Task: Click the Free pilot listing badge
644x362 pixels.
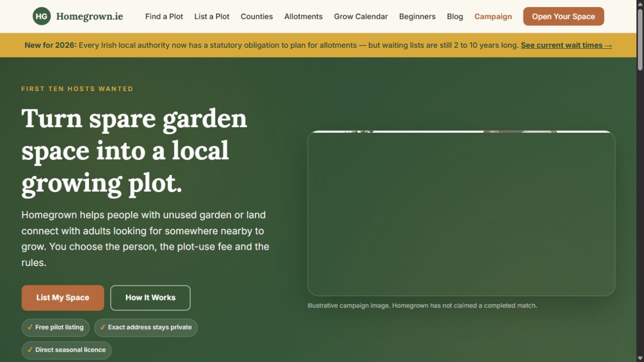Action: pyautogui.click(x=55, y=327)
